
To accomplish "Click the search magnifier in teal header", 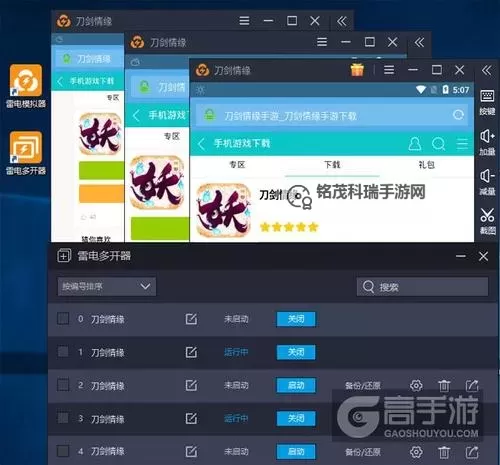I will [x=438, y=144].
